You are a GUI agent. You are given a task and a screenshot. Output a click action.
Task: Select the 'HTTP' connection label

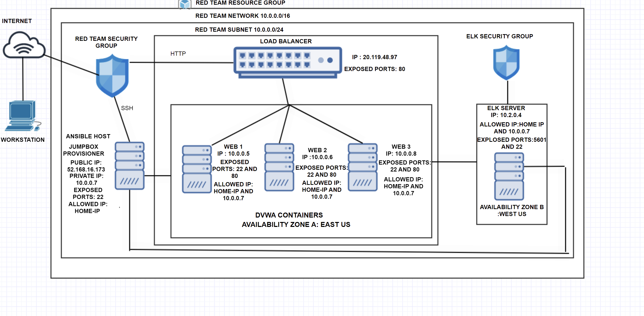tap(178, 53)
